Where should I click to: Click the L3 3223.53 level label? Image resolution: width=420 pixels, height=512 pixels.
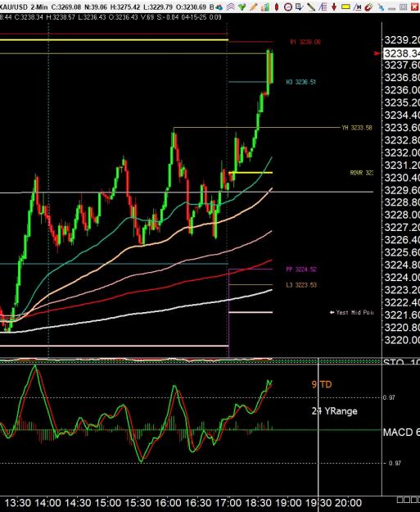(x=301, y=285)
